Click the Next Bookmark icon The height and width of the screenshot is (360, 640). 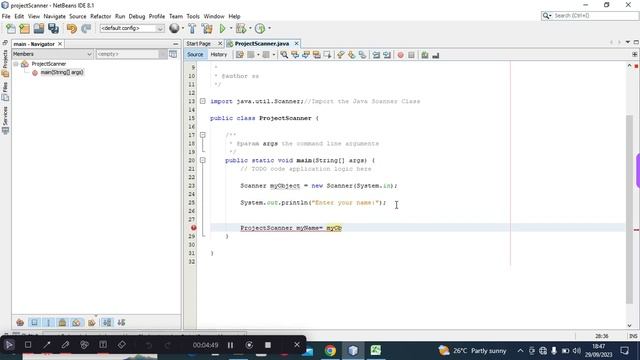tap(351, 55)
